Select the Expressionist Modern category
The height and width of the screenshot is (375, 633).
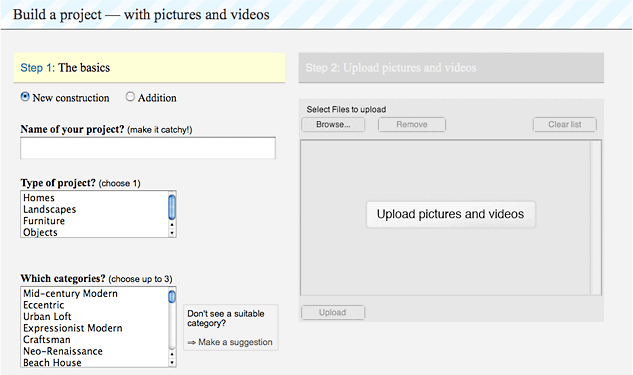[94, 328]
